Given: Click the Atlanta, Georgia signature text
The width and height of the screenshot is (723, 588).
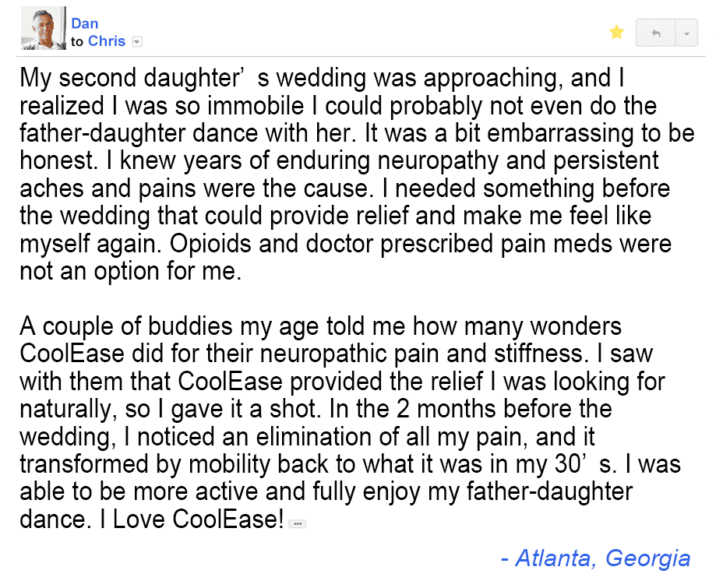Looking at the screenshot, I should [595, 558].
